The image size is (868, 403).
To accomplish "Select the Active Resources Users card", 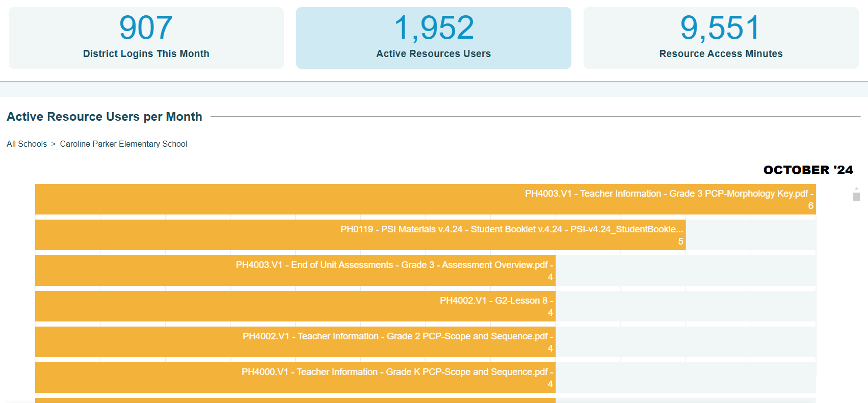I will point(434,38).
